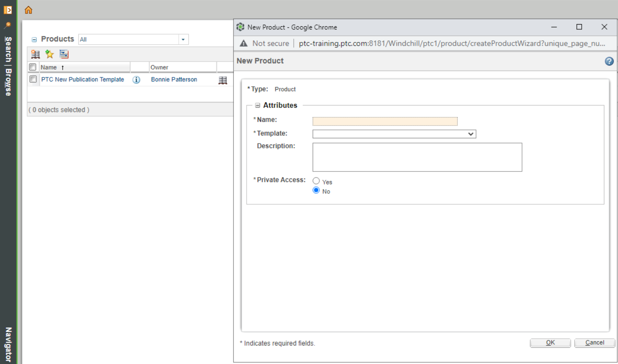The width and height of the screenshot is (618, 364).
Task: Click the Cancel button in the dialog
Action: click(x=594, y=343)
